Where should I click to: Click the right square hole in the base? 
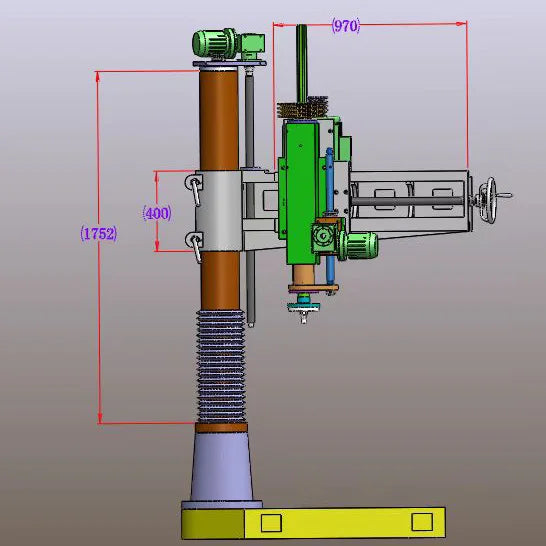[x=422, y=522]
